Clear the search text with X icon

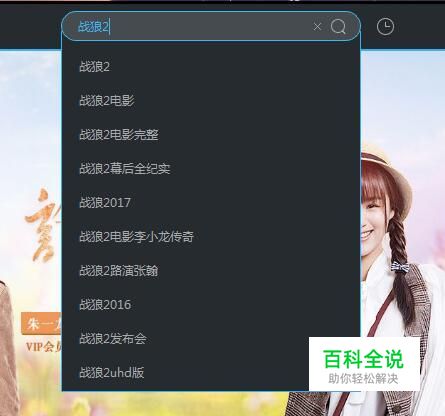(317, 26)
